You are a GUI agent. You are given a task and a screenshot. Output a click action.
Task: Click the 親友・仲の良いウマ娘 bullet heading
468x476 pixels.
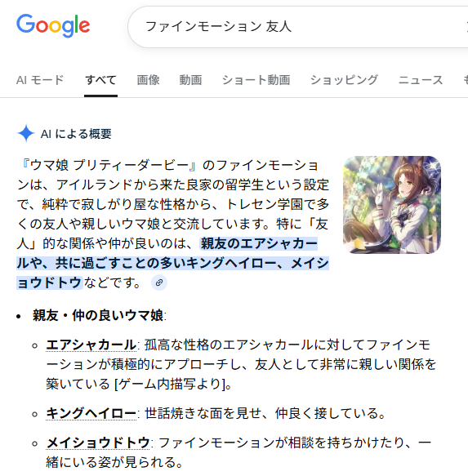(98, 315)
